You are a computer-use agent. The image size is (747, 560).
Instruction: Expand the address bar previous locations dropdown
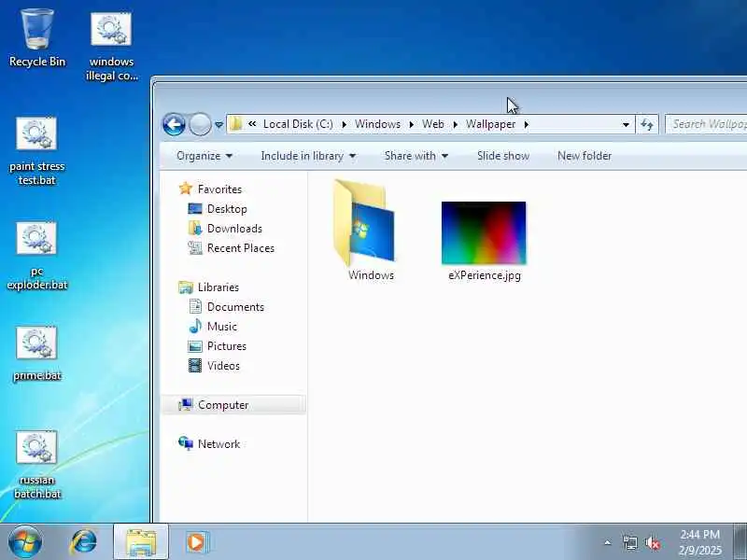click(x=626, y=124)
